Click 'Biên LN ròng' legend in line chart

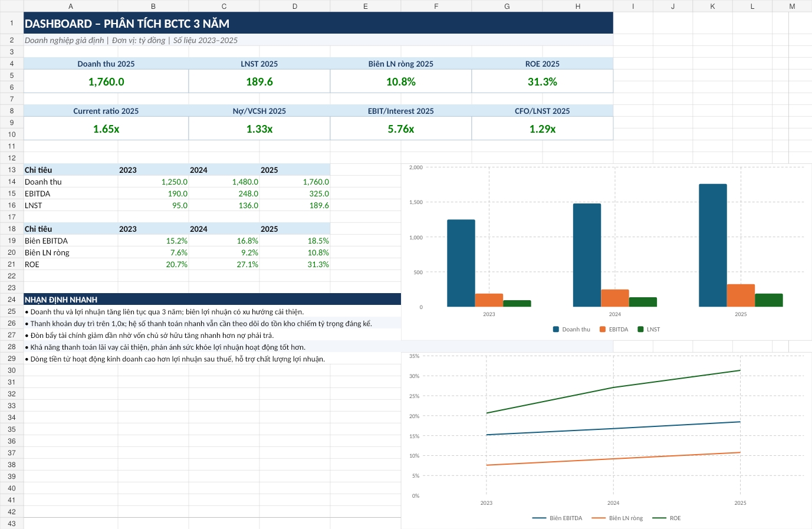click(617, 518)
